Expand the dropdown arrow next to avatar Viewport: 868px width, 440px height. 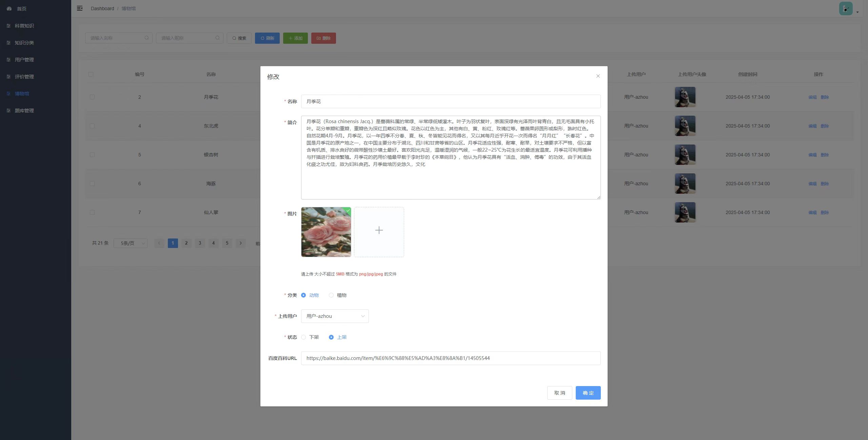pyautogui.click(x=857, y=12)
